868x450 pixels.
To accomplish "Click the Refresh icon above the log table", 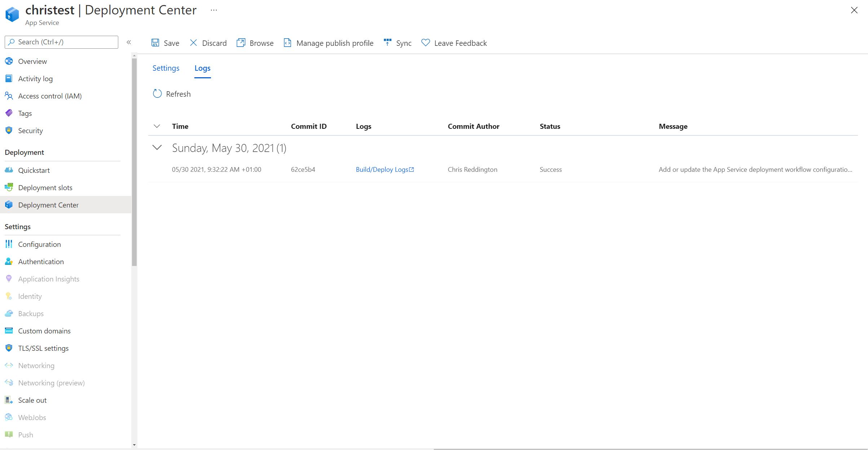I will 157,93.
